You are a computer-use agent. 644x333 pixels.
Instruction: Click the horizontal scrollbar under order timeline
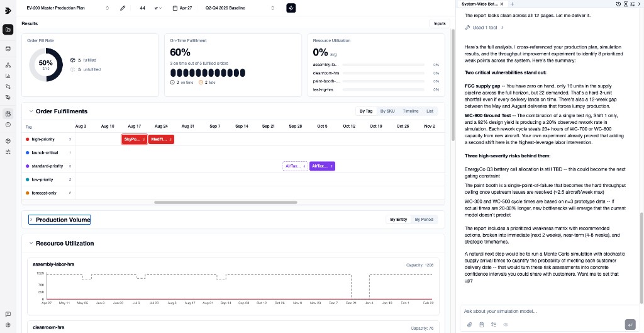click(x=208, y=203)
